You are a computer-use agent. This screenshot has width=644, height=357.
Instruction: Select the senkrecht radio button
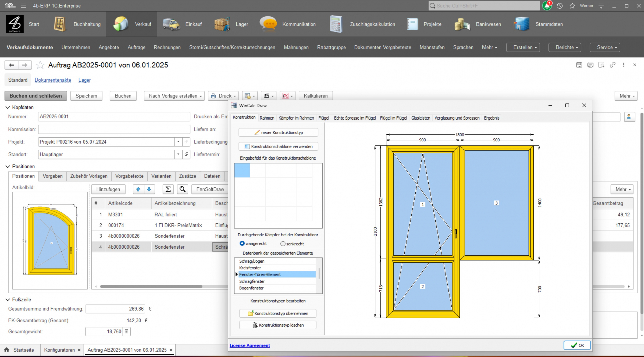(283, 244)
